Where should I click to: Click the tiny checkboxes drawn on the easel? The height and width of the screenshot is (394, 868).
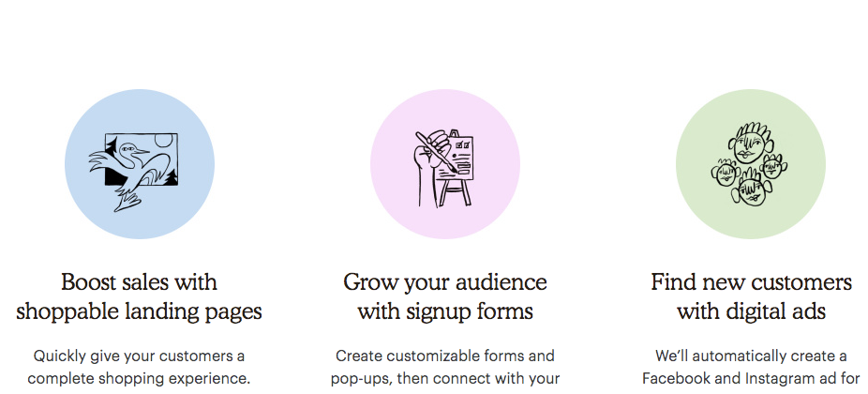462,144
